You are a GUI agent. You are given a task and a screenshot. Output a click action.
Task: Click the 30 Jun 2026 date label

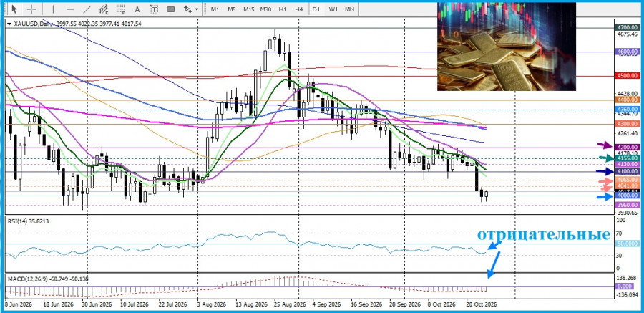(97, 305)
